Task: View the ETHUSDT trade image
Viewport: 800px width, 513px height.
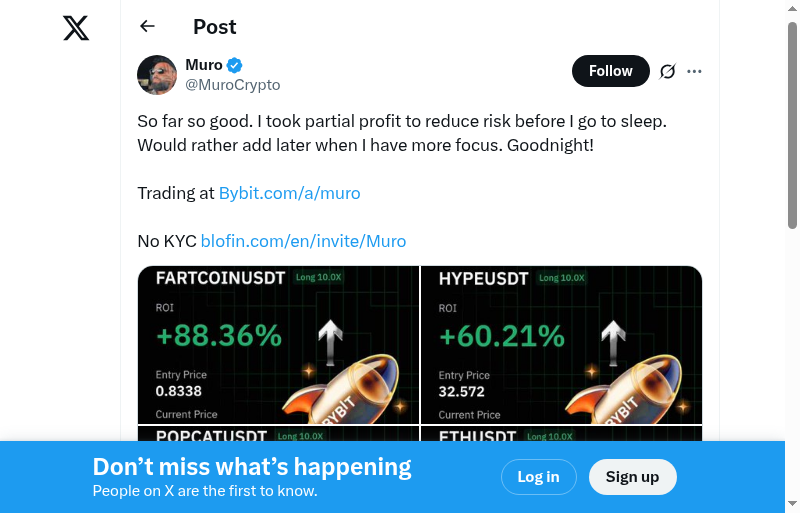Action: pos(561,434)
